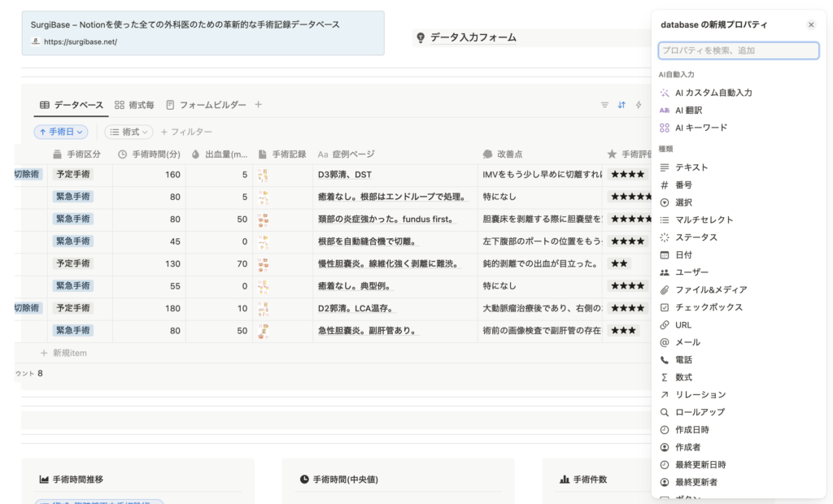Click the + フィルター button
Image resolution: width=833 pixels, height=504 pixels.
(x=186, y=132)
